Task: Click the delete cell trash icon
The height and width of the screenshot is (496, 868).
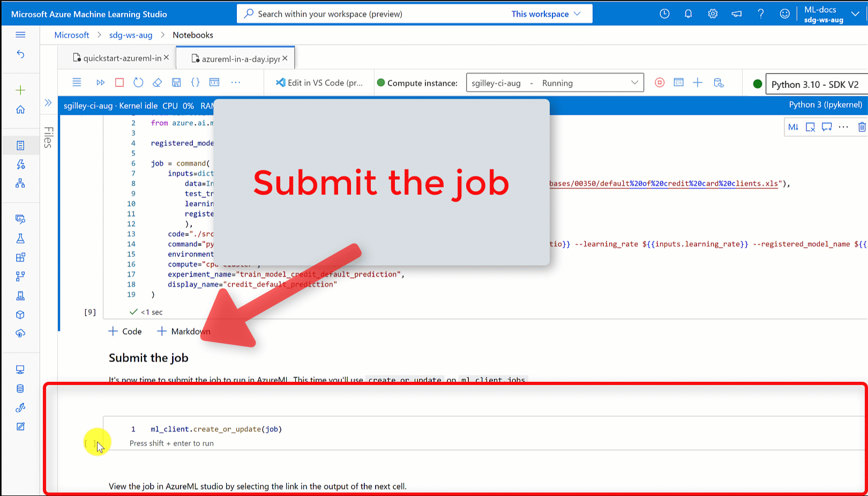Action: 861,127
